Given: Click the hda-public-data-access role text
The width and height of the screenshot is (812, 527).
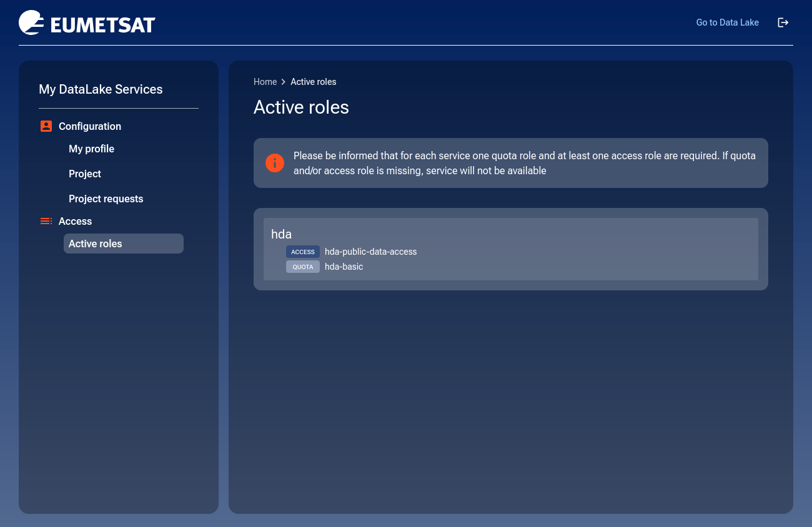Looking at the screenshot, I should pyautogui.click(x=370, y=252).
